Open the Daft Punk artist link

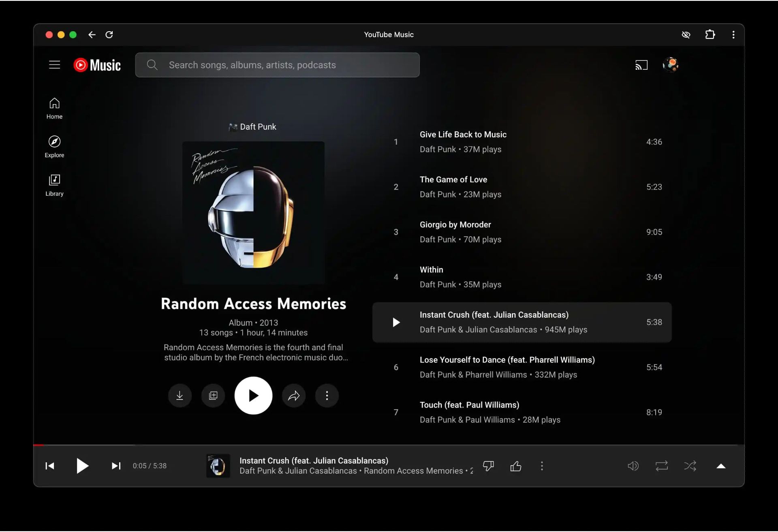pyautogui.click(x=258, y=127)
